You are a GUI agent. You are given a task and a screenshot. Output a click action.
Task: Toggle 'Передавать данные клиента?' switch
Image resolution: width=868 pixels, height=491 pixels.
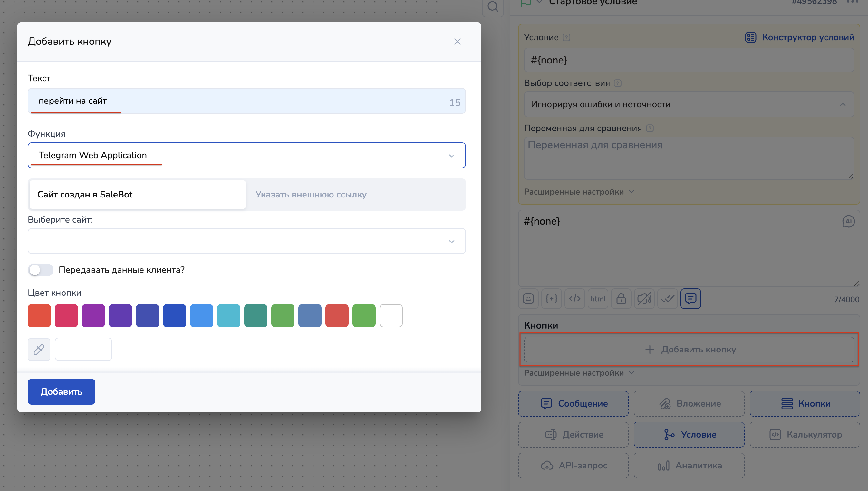pos(41,270)
